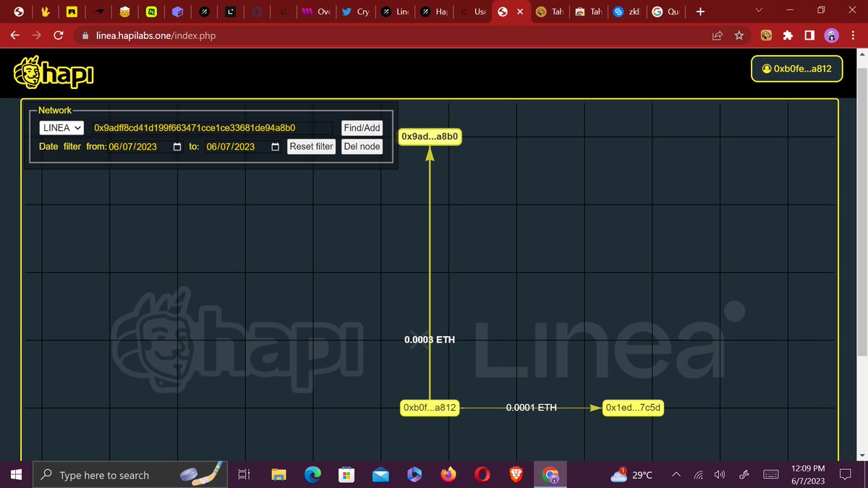Click the Reset filter button
The height and width of the screenshot is (488, 868).
[311, 147]
